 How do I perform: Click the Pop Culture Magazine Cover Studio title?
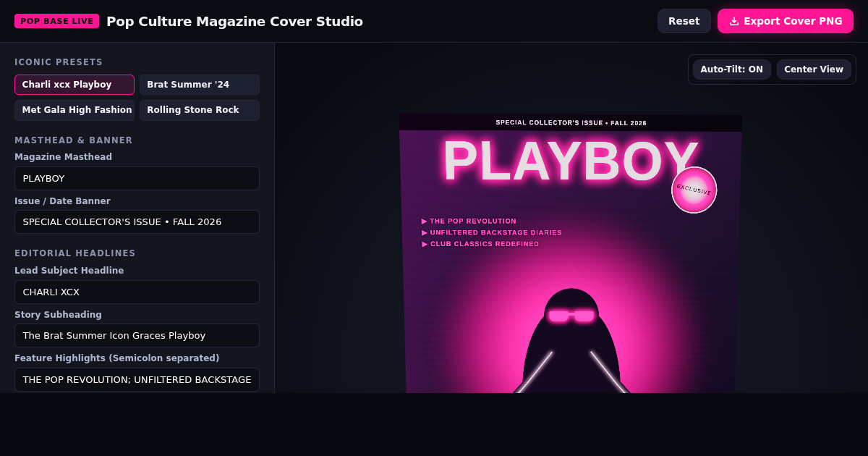pos(234,21)
